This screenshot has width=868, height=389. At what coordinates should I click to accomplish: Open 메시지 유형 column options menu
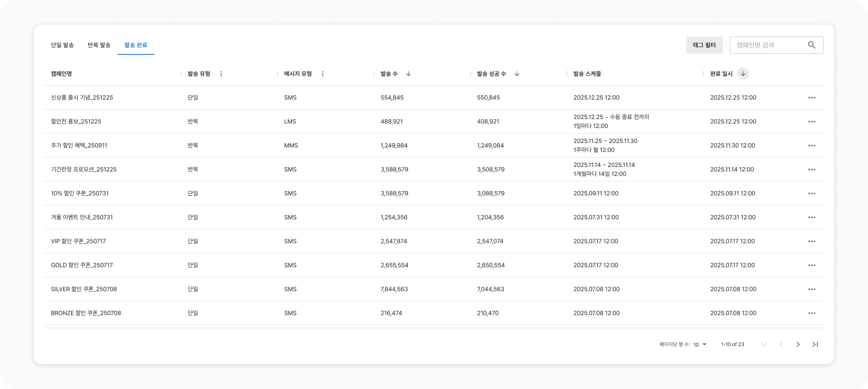(323, 74)
